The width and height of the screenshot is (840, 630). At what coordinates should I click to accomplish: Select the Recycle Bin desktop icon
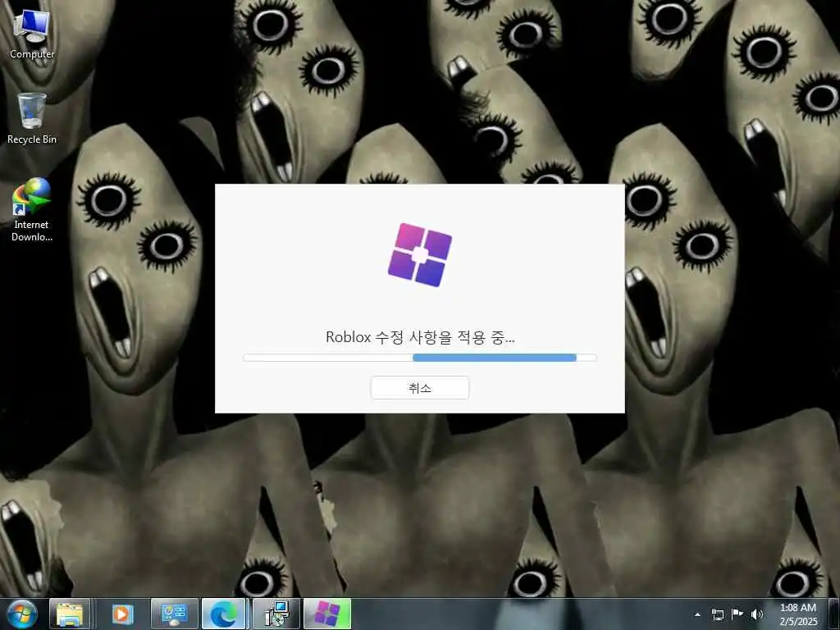[x=32, y=119]
